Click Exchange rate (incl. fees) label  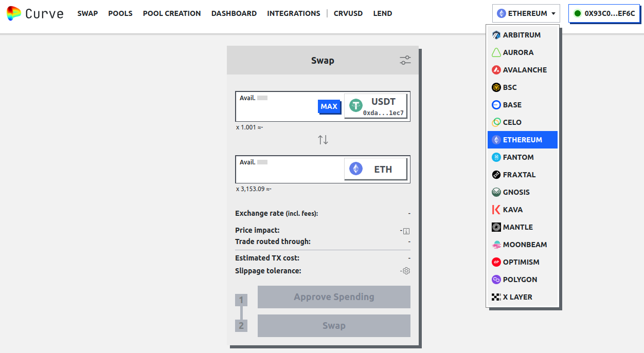pos(277,213)
